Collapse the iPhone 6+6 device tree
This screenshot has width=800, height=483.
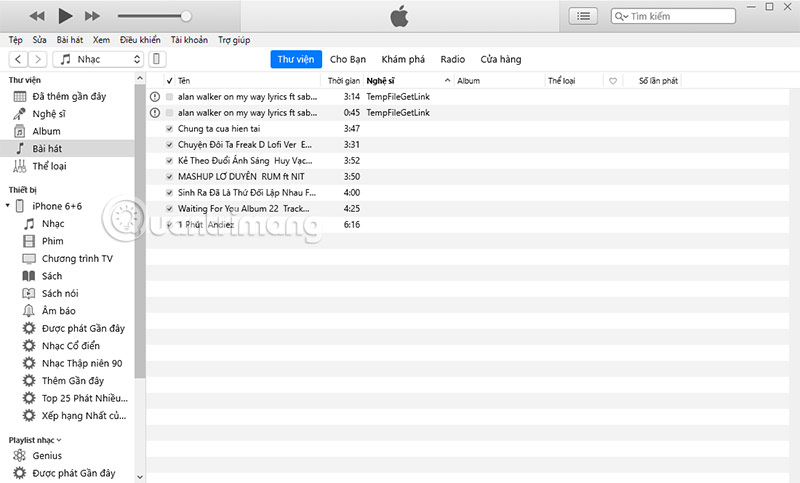click(8, 206)
